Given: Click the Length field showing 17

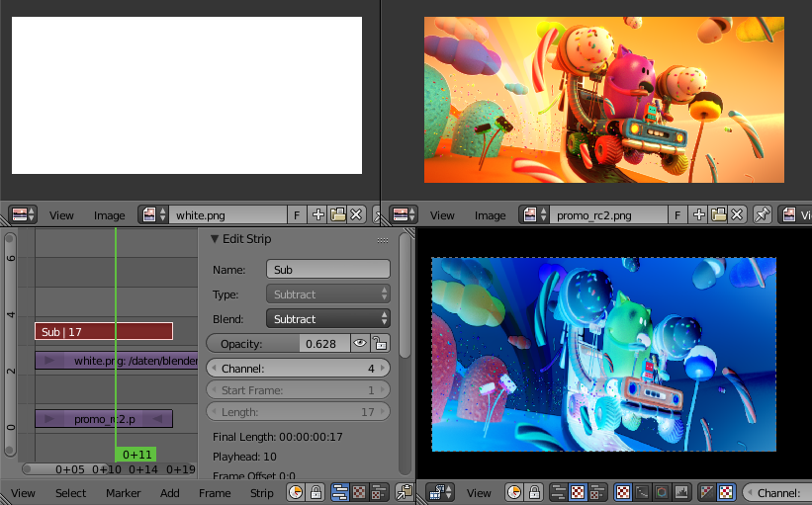Looking at the screenshot, I should 298,412.
